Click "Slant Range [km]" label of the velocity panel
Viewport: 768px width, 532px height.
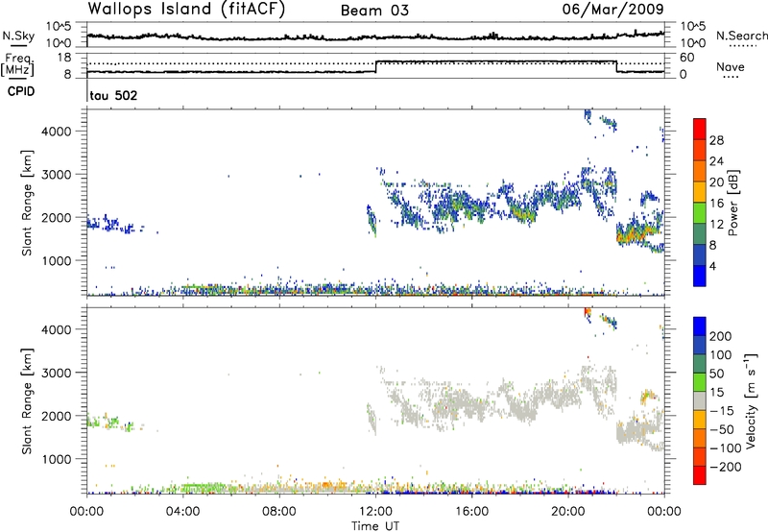coord(28,401)
